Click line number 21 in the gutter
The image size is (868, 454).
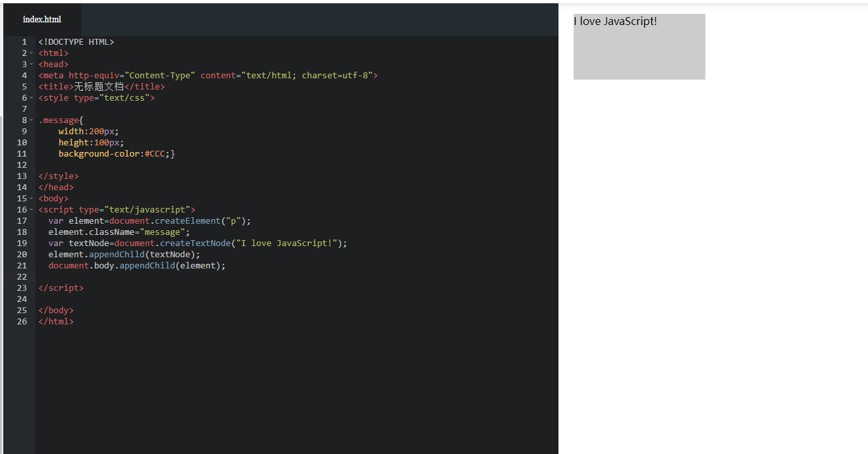[x=22, y=266]
